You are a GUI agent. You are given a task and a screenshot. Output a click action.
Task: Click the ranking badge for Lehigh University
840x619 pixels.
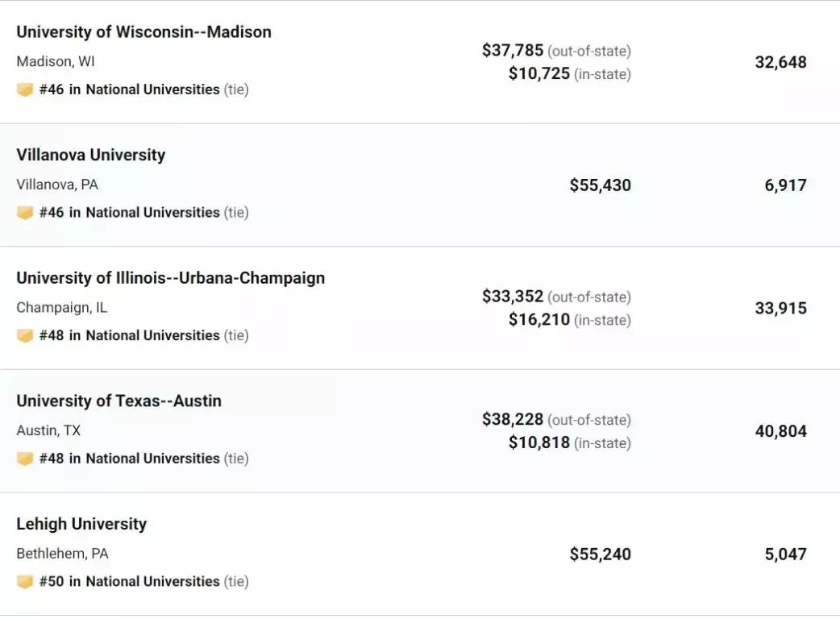point(25,581)
